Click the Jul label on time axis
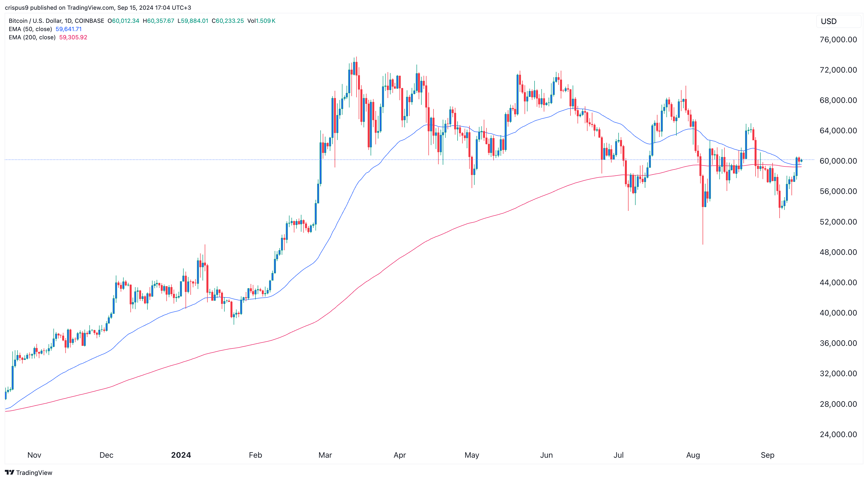Viewport: 868px width, 481px height. 618,455
